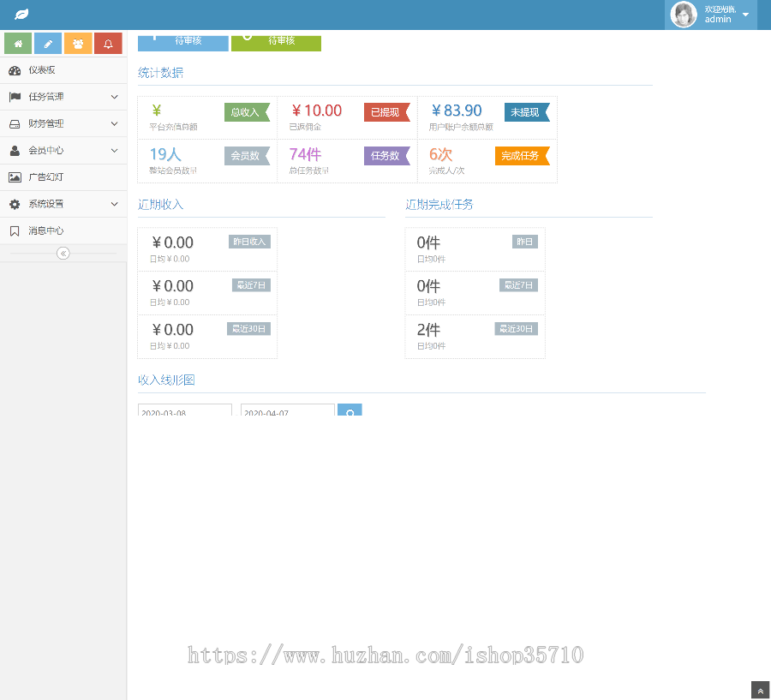Open the green home shortcut button
771x700 pixels.
click(18, 44)
